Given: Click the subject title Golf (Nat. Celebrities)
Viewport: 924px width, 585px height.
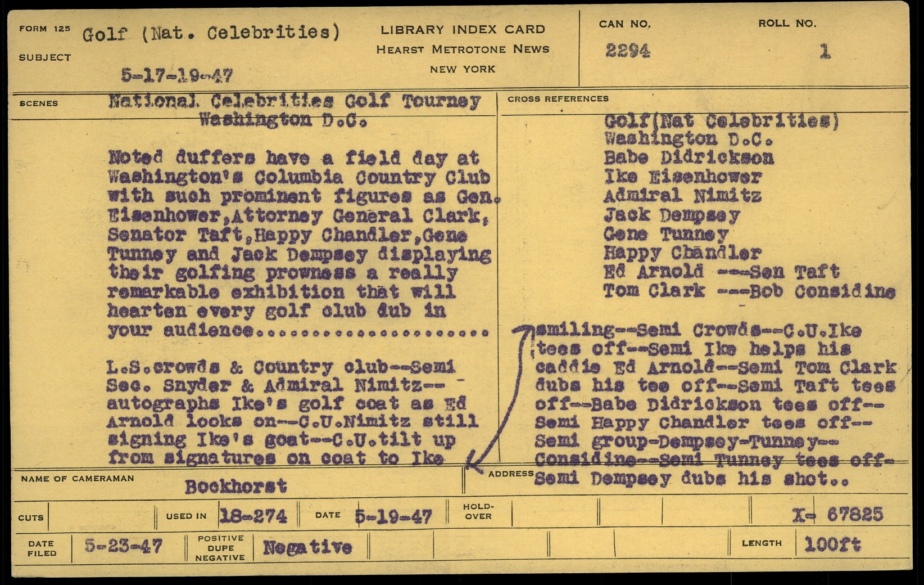Looking at the screenshot, I should point(211,33).
